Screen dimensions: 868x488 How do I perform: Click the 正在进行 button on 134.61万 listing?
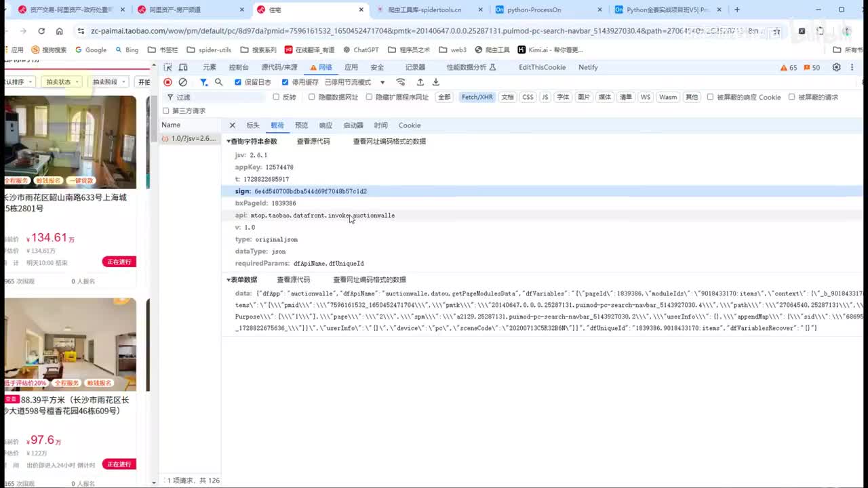click(x=119, y=262)
